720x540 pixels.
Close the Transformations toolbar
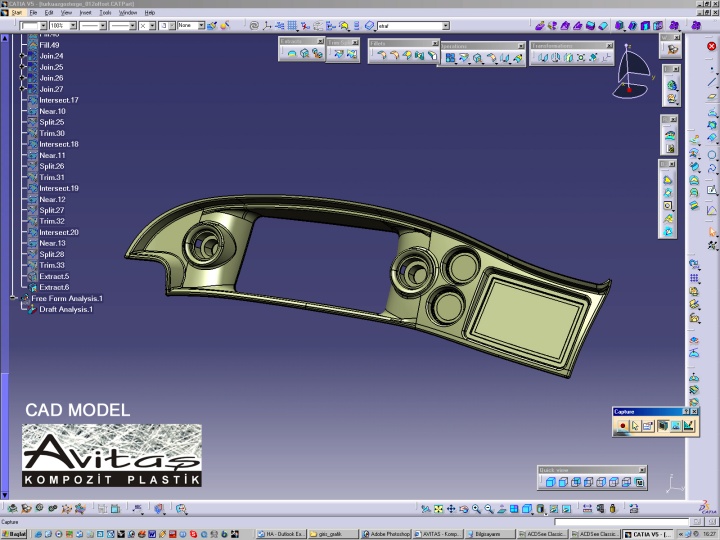pos(610,46)
